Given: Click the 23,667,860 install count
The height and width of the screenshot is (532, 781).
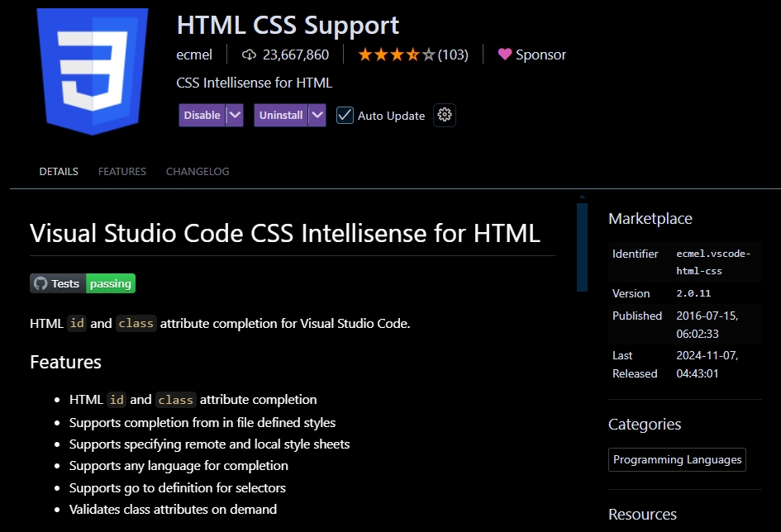Looking at the screenshot, I should pos(296,55).
